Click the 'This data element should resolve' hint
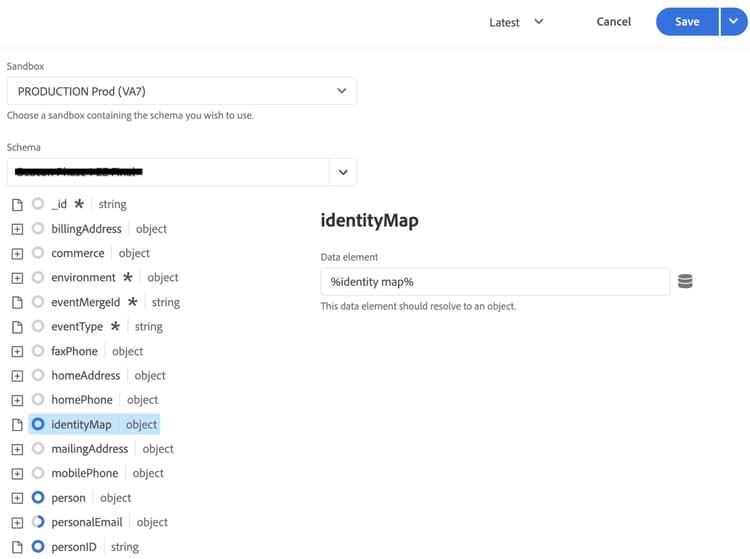 (418, 306)
